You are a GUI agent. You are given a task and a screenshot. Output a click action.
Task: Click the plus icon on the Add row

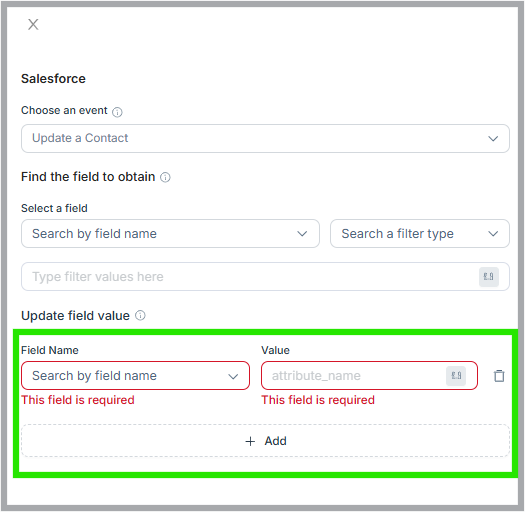point(250,441)
